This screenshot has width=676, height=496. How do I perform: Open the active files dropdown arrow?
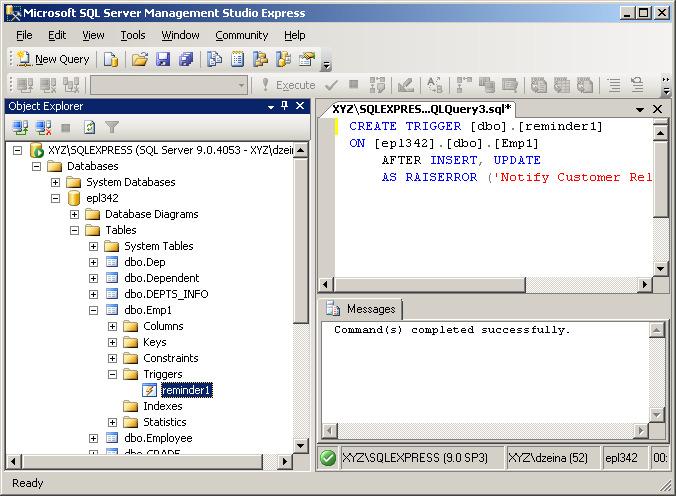click(x=640, y=110)
